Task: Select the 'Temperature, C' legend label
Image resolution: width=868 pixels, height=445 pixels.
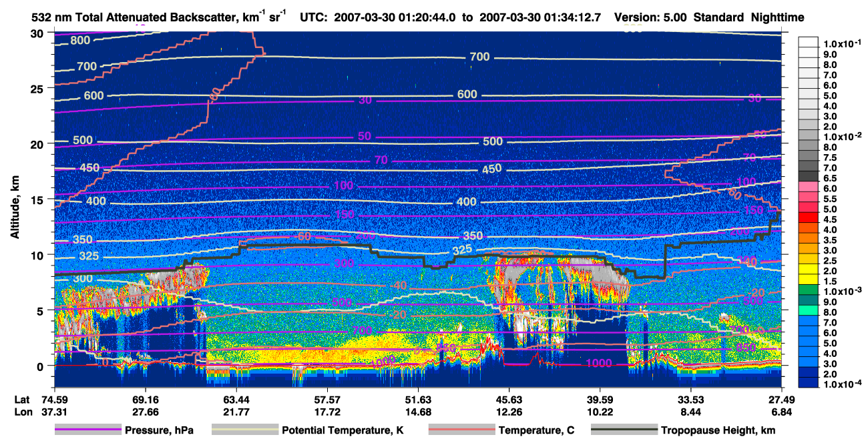Action: tap(536, 430)
